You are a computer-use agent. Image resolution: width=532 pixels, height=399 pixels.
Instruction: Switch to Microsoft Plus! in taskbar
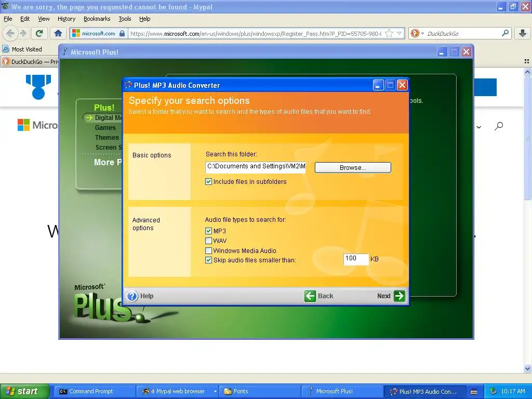(x=342, y=391)
